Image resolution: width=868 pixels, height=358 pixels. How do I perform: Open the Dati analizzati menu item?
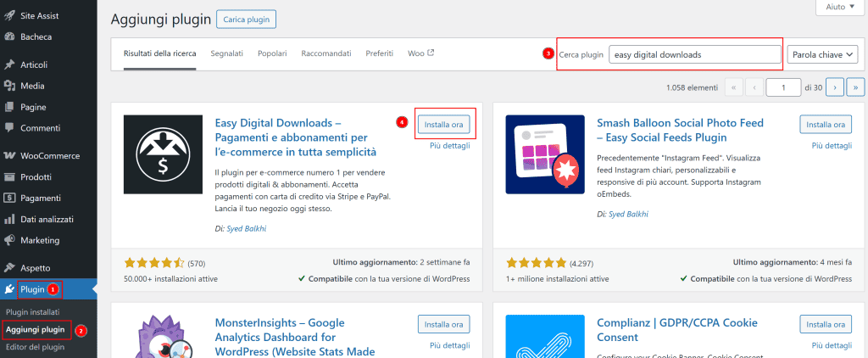click(48, 219)
